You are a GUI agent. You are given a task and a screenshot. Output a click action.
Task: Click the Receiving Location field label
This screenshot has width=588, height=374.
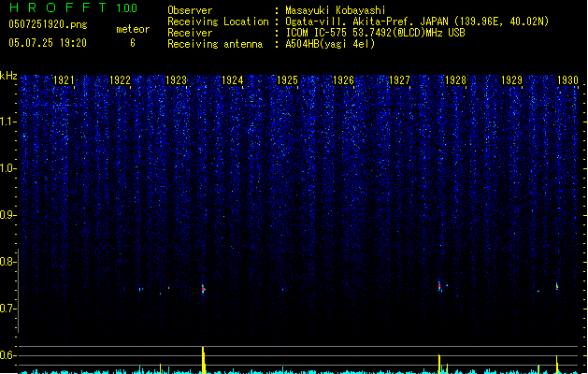pos(218,22)
